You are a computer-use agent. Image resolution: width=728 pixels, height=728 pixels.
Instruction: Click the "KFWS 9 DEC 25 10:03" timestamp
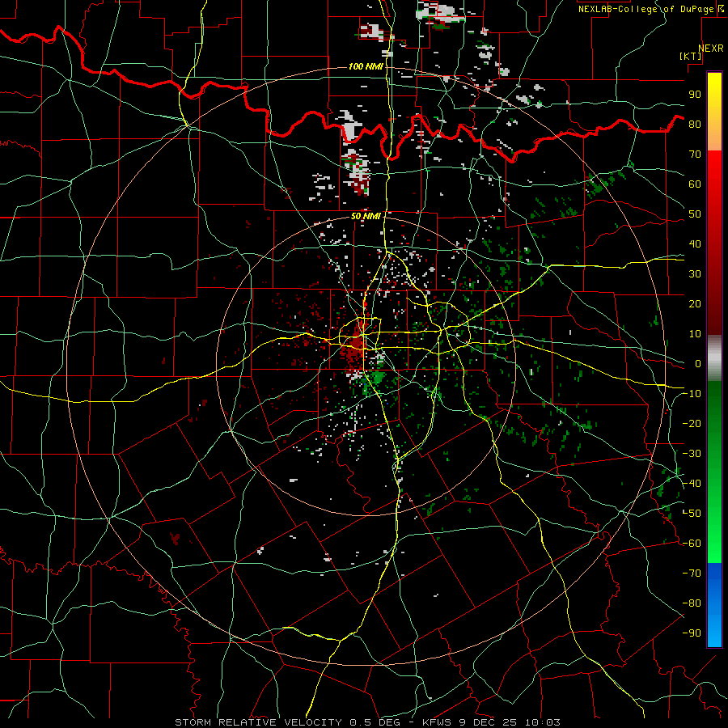tap(491, 722)
